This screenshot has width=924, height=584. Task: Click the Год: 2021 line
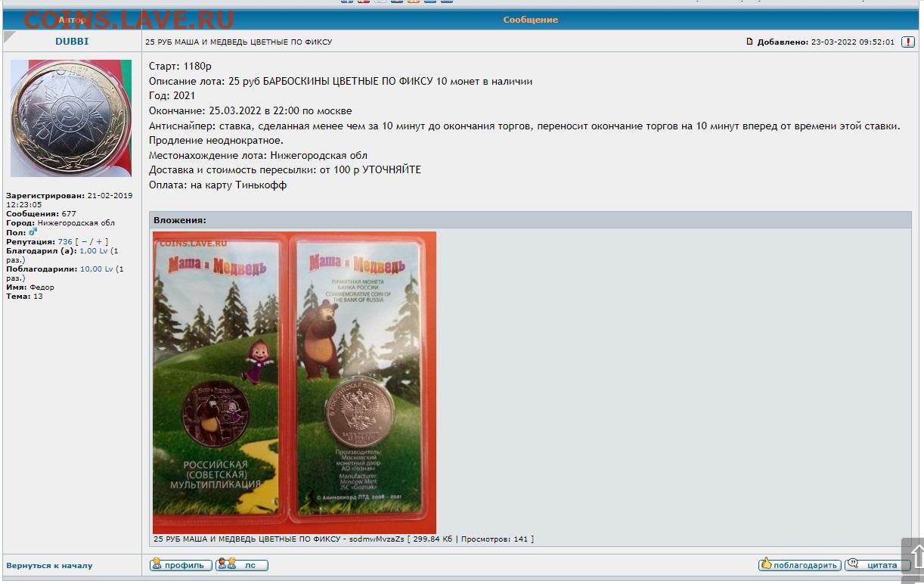pos(172,96)
